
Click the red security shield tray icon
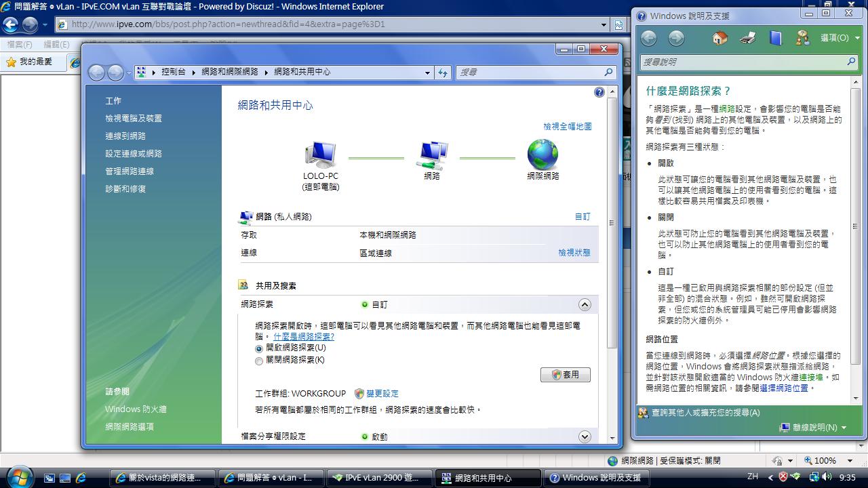tap(783, 477)
